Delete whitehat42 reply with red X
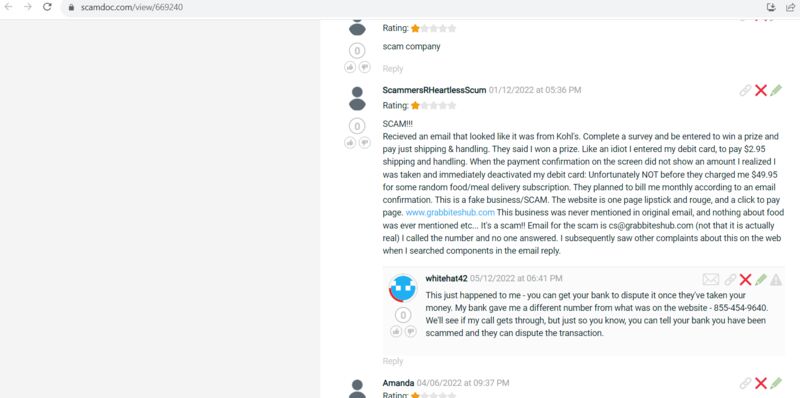 click(745, 279)
